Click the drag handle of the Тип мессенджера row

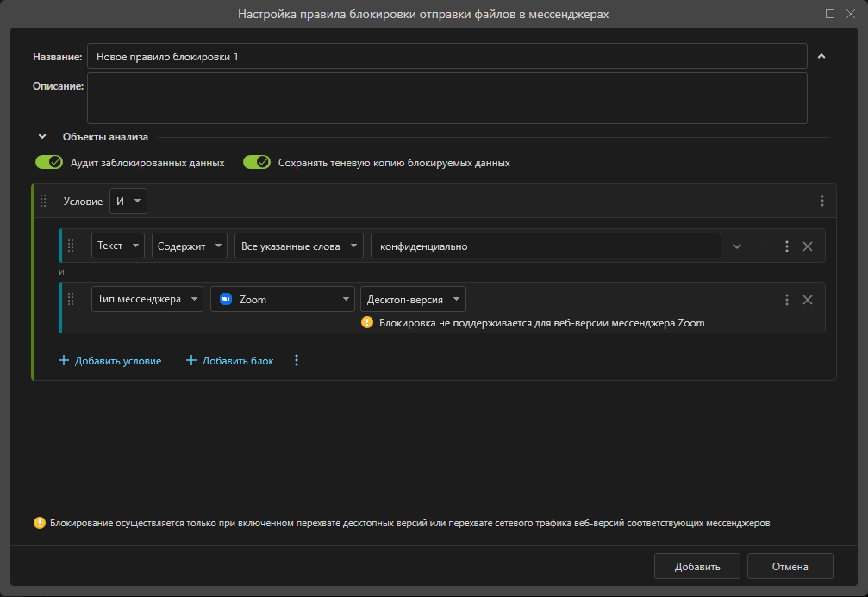[72, 300]
